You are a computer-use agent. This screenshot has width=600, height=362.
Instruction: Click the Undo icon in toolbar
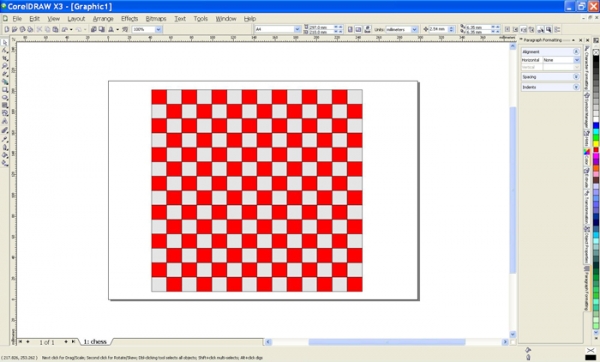coord(65,29)
